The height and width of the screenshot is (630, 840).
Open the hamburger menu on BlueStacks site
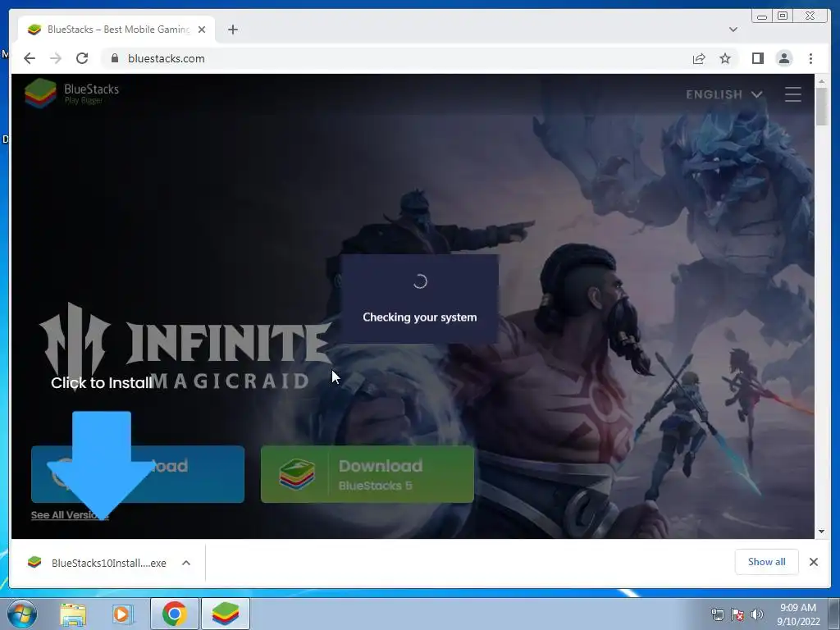pos(793,94)
